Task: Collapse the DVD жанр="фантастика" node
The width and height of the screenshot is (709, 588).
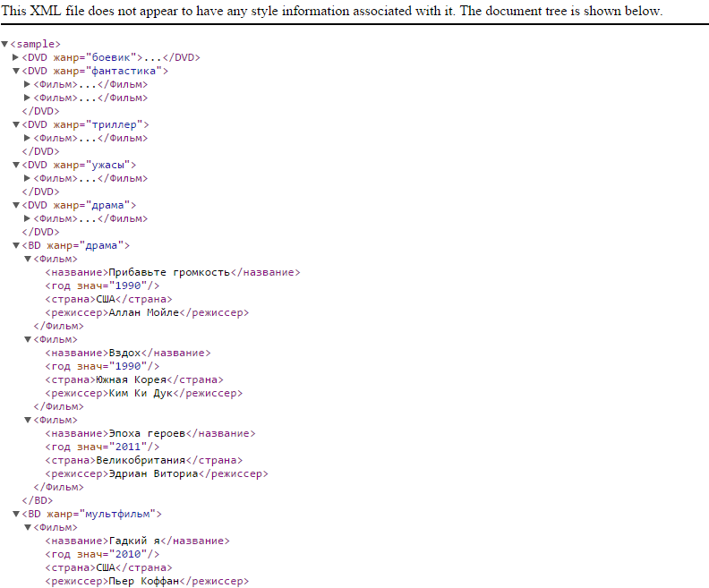Action: 16,71
